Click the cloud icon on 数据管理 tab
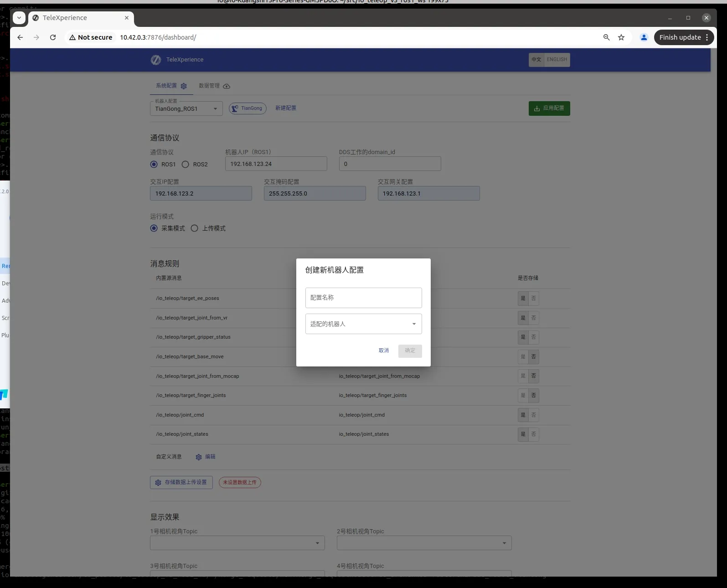The height and width of the screenshot is (588, 727). (x=227, y=86)
